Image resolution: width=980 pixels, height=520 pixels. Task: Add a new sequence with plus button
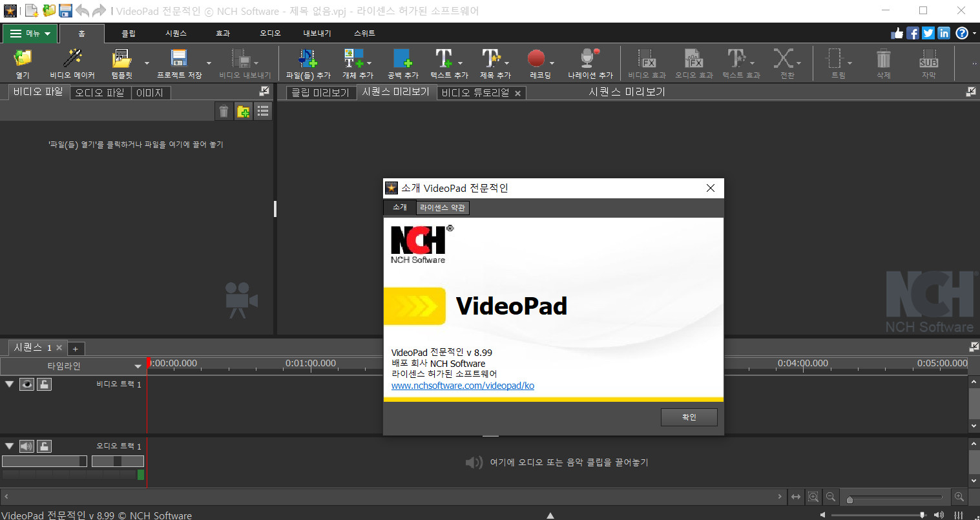click(75, 349)
